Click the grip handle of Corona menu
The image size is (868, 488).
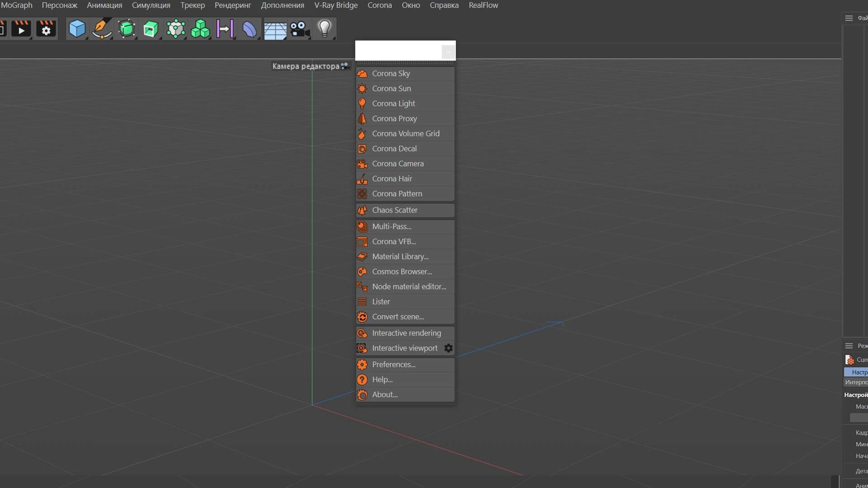coord(405,63)
